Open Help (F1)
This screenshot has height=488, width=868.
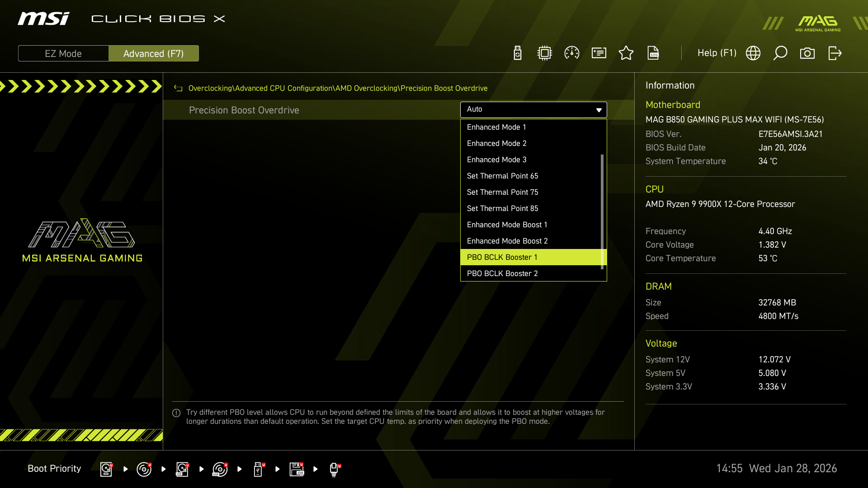(717, 53)
